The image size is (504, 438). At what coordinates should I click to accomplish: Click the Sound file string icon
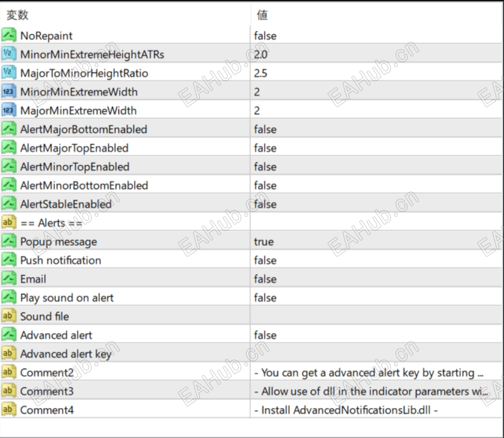[x=9, y=317]
